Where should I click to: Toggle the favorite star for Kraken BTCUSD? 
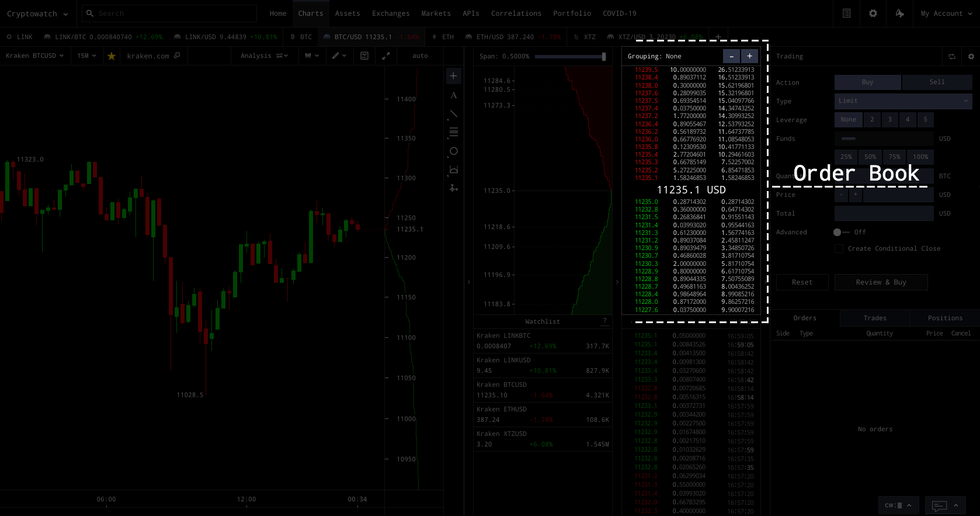(x=112, y=56)
